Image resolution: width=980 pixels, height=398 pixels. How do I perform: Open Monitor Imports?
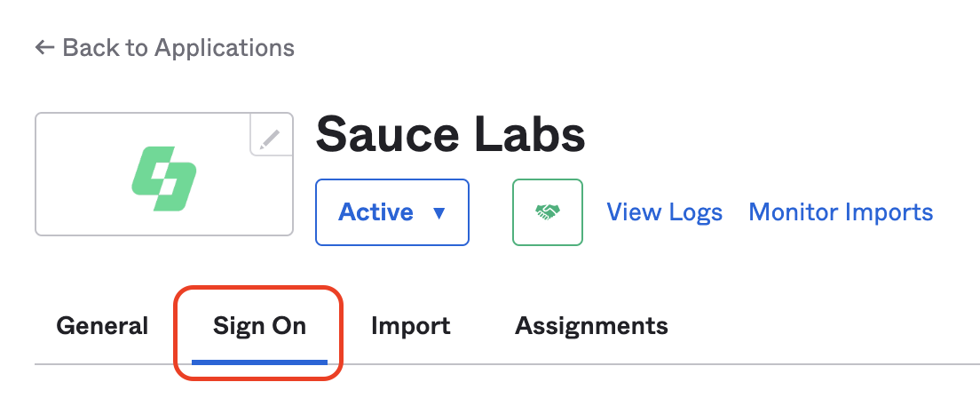[x=841, y=212]
